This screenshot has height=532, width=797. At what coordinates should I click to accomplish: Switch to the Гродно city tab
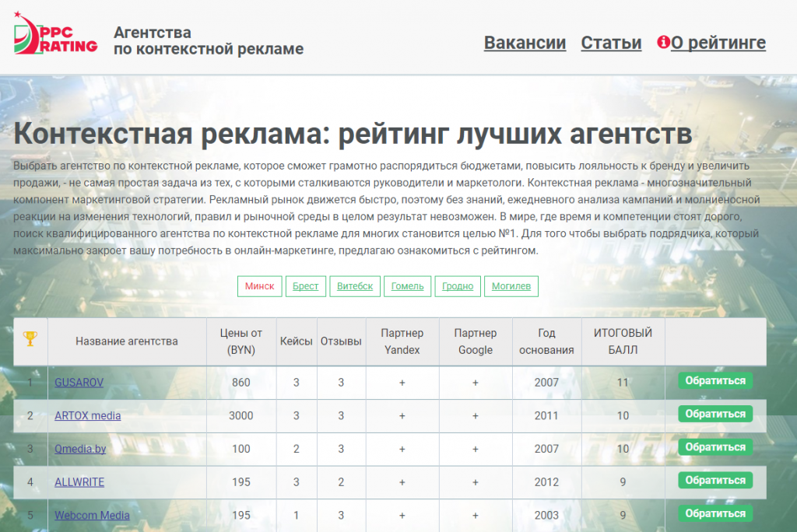pyautogui.click(x=458, y=286)
